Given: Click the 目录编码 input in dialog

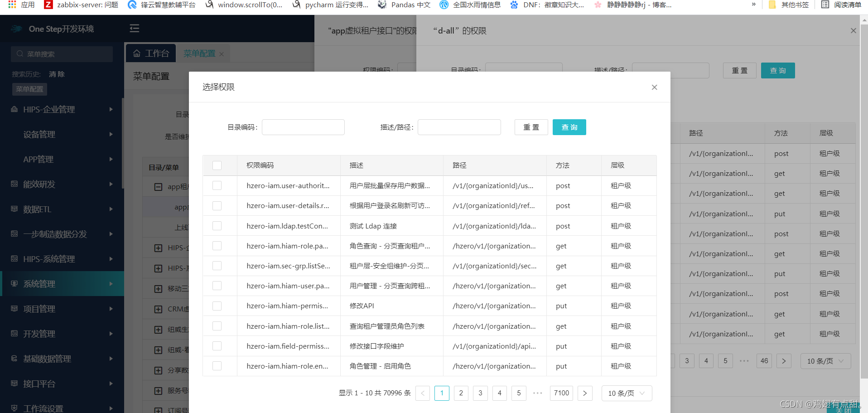Looking at the screenshot, I should [303, 127].
